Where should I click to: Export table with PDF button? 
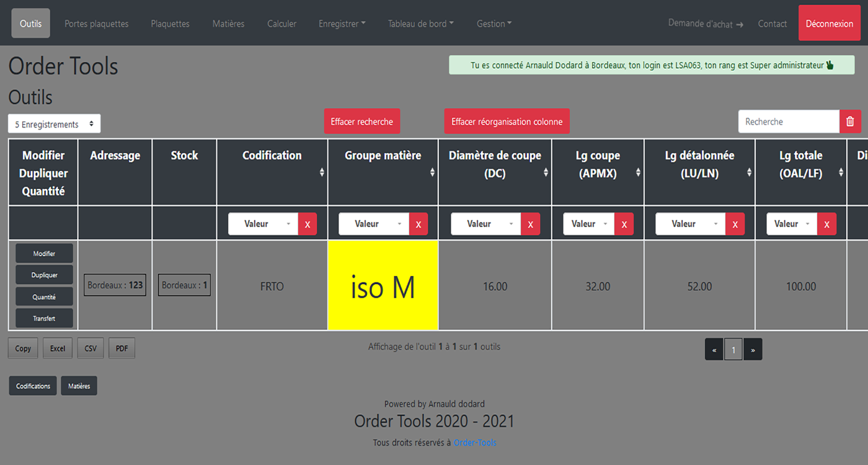pos(122,348)
